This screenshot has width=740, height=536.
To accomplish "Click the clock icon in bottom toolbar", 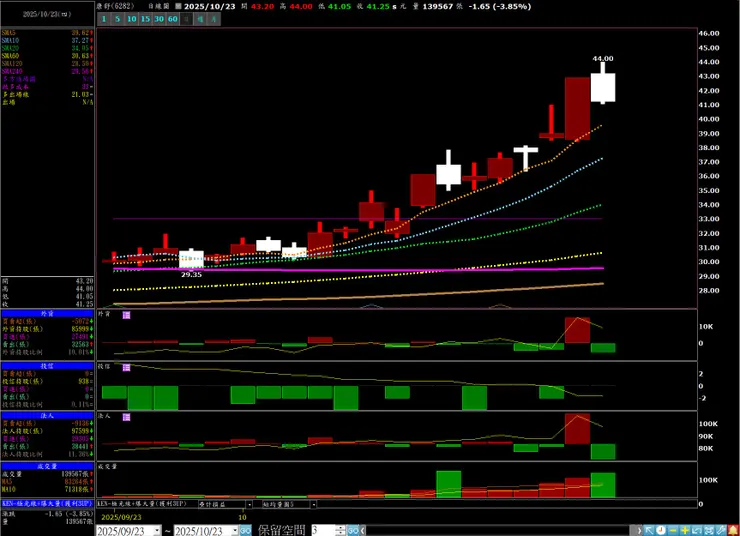I will 661,530.
